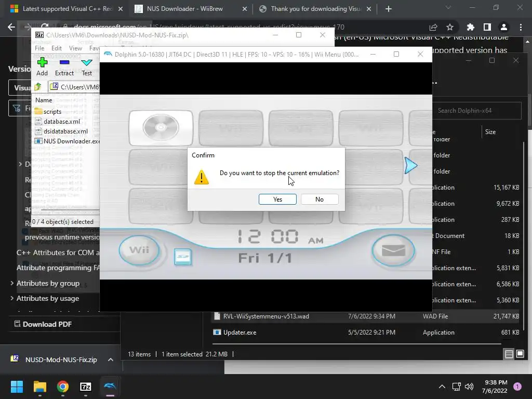Open 7-Zip from the taskbar

coord(86,387)
